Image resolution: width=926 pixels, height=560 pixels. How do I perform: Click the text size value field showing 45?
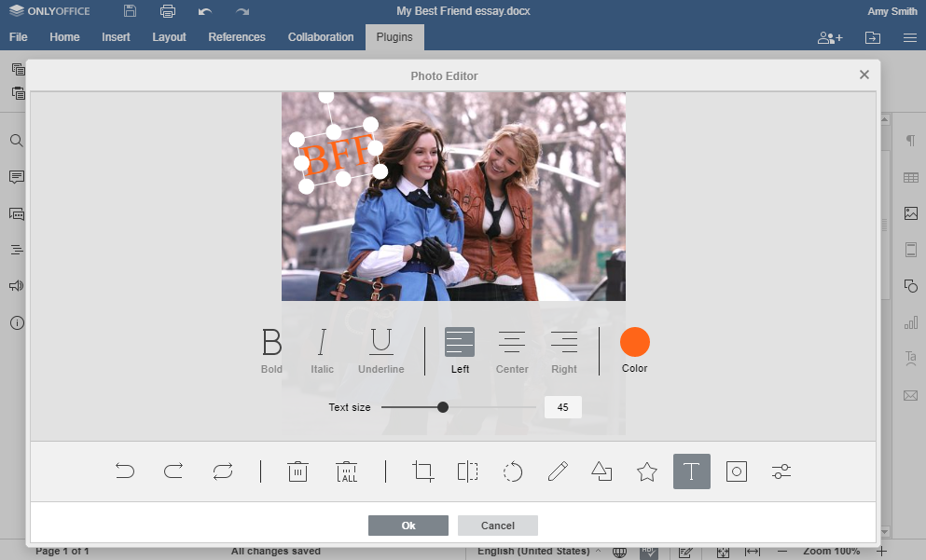(x=563, y=407)
